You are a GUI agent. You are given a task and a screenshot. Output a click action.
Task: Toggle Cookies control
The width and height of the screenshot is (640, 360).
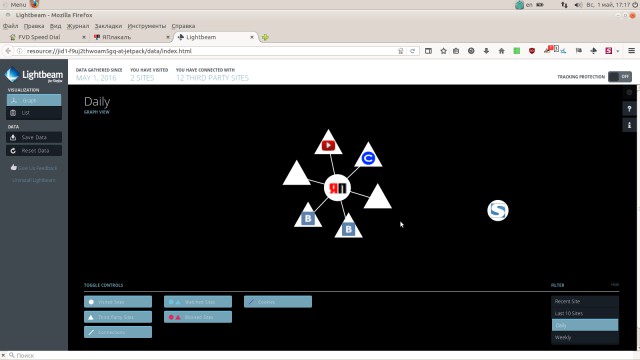click(278, 302)
